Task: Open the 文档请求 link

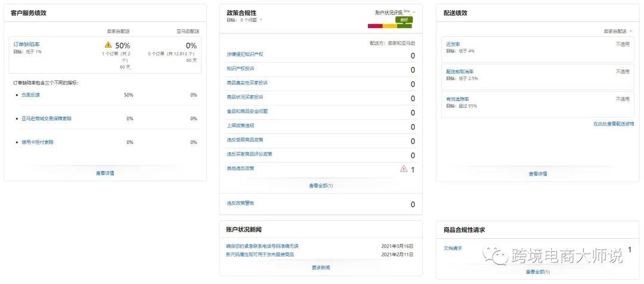Action: (x=453, y=248)
